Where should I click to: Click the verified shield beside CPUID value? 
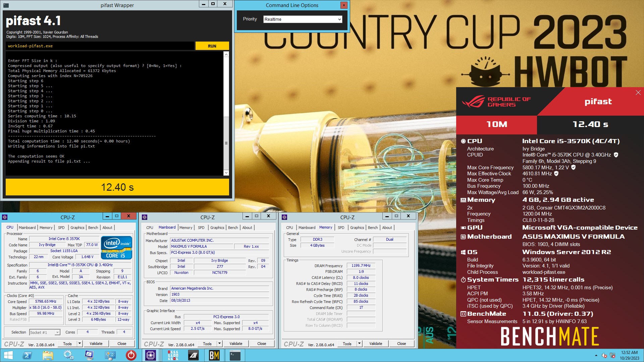616,155
